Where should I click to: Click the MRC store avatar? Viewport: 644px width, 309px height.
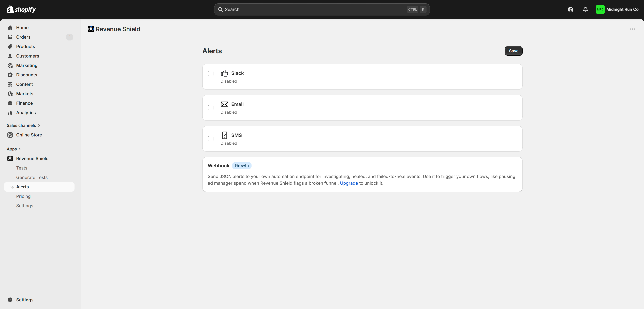(600, 9)
